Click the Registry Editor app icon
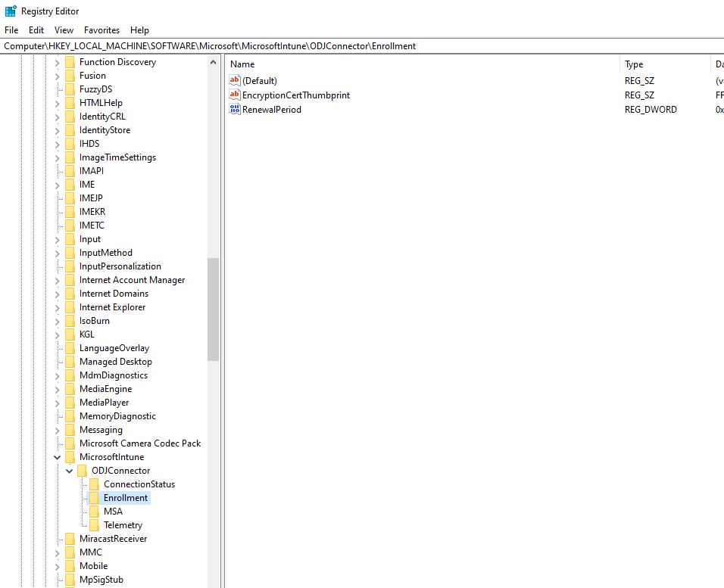Image resolution: width=724 pixels, height=588 pixels. 11,11
